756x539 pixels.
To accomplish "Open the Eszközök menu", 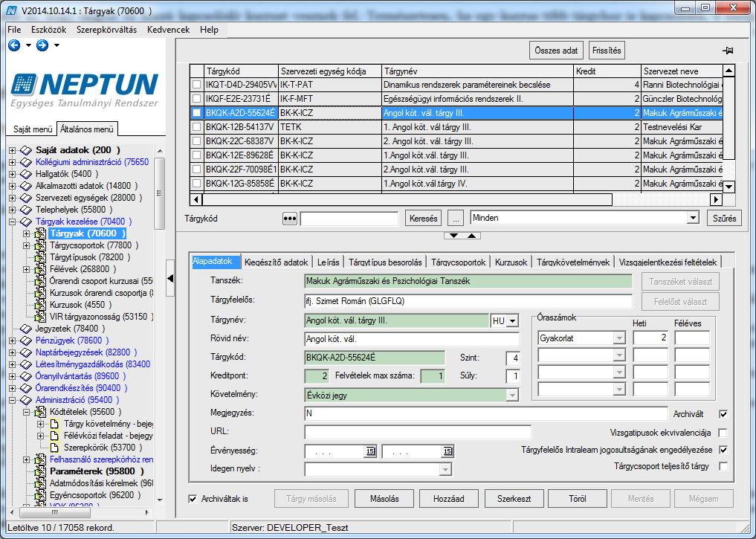I will [x=49, y=30].
